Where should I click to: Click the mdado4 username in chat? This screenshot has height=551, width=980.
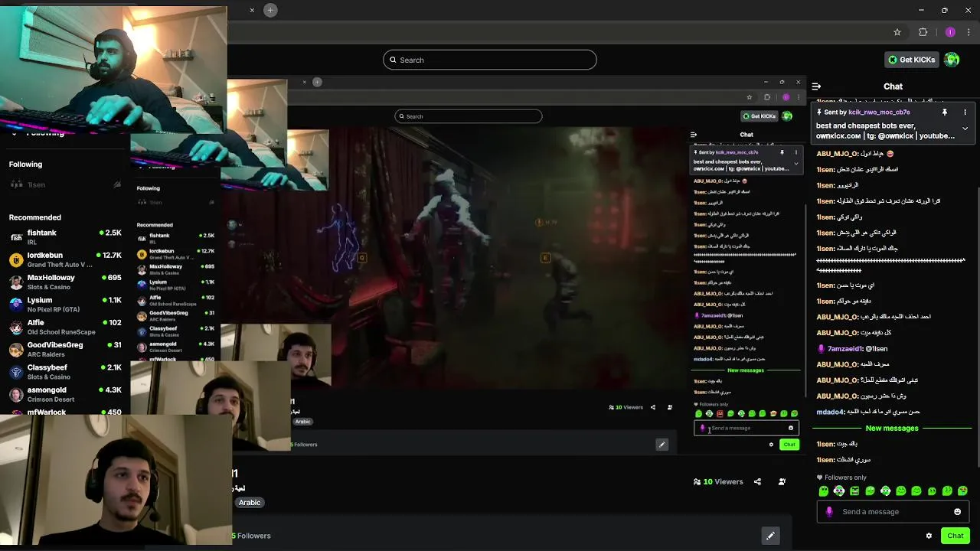click(x=831, y=412)
